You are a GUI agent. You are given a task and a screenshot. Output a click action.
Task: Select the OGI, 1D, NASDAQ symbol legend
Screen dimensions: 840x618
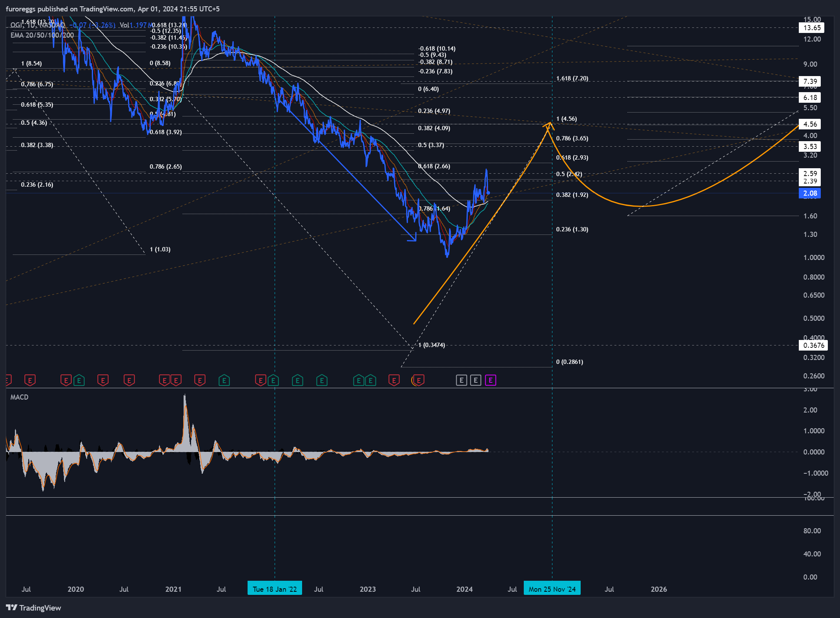(x=38, y=25)
